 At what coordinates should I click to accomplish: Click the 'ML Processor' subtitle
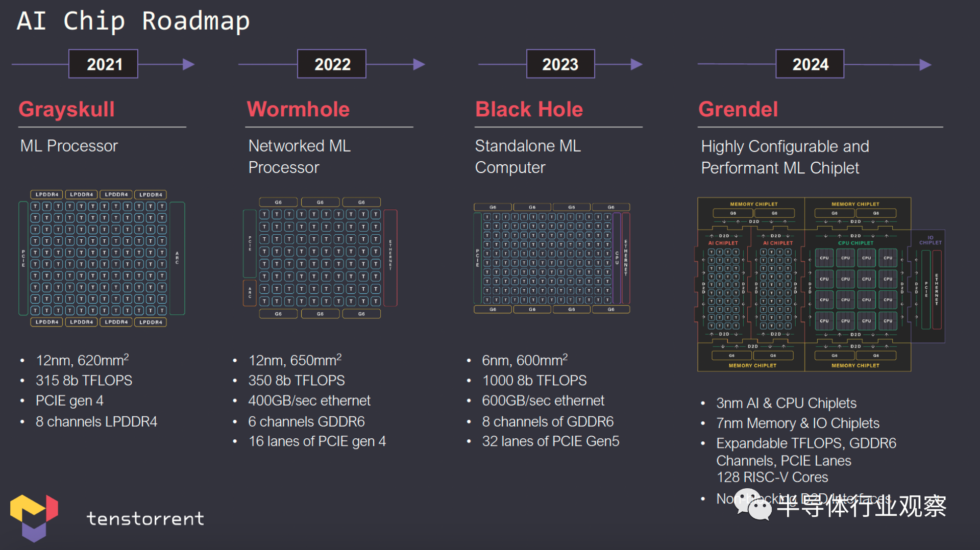pyautogui.click(x=69, y=146)
